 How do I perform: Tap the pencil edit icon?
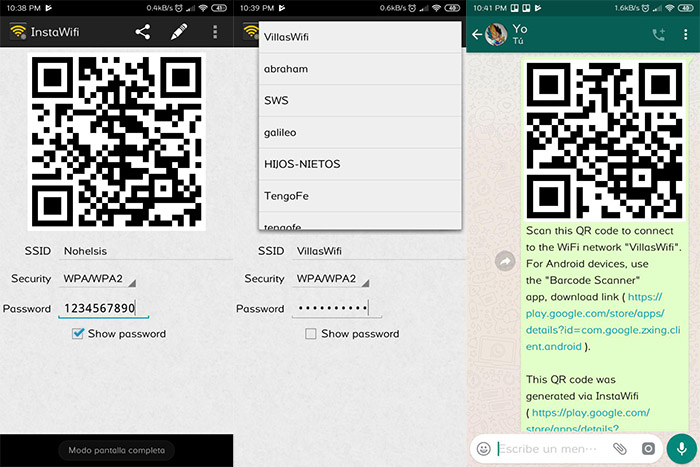pyautogui.click(x=178, y=31)
